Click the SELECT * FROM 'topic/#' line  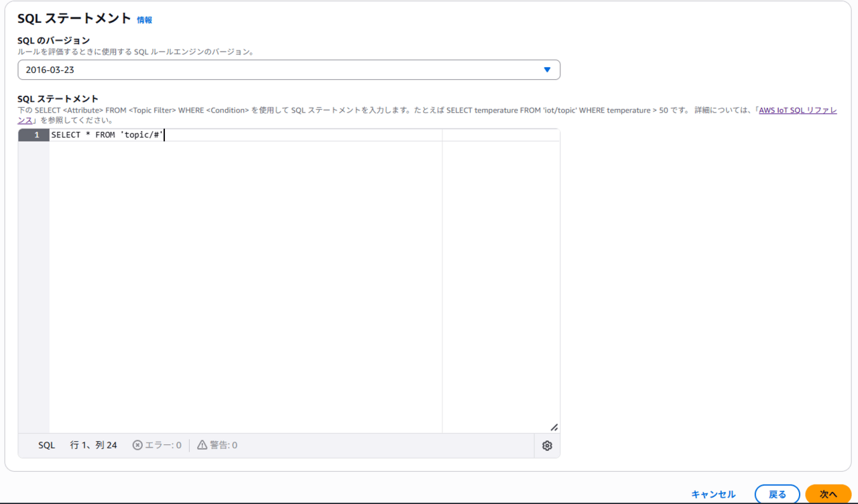[107, 135]
